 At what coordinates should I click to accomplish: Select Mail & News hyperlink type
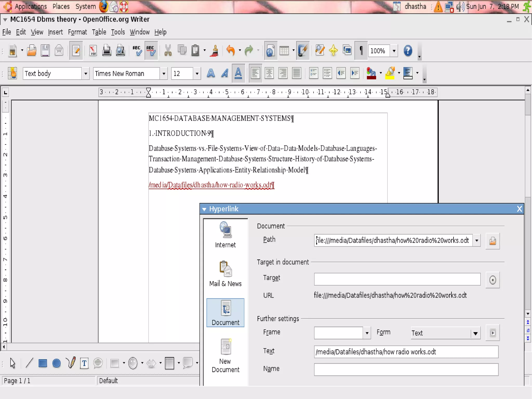(225, 274)
